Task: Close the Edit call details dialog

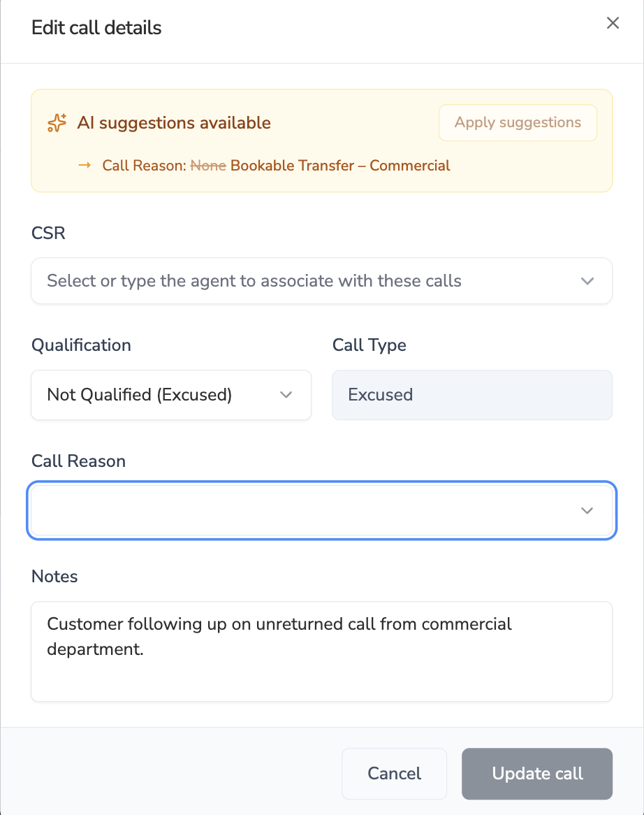Action: pos(613,23)
